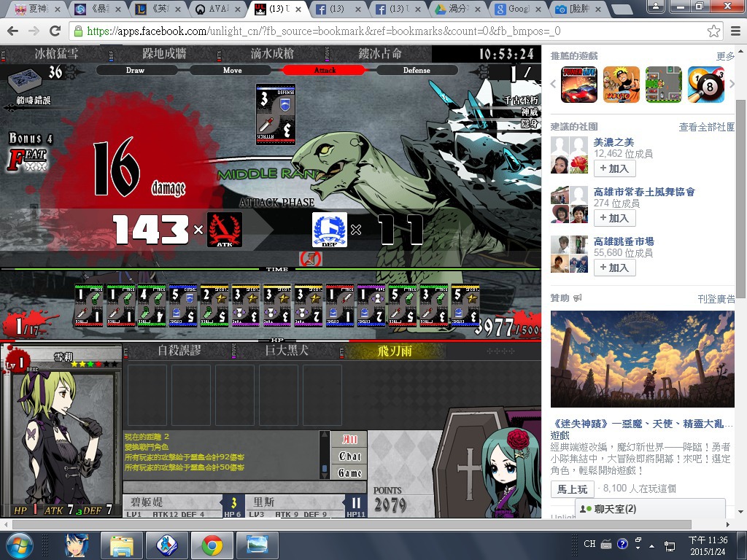Click the log line 現在的距離 2
The image size is (747, 560).
(147, 436)
